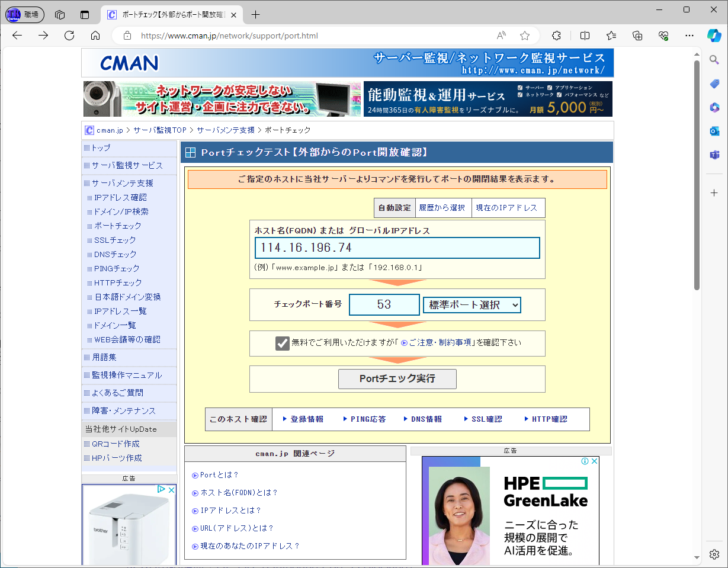The width and height of the screenshot is (728, 568).
Task: Open the Edge profile badge 職場
Action: coord(25,15)
